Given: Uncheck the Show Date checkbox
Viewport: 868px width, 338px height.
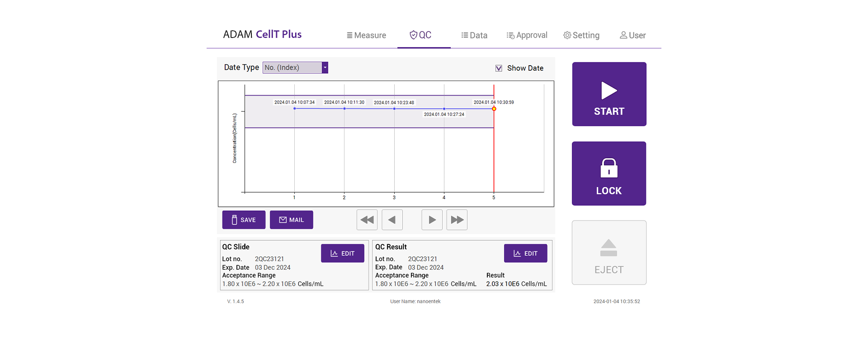Looking at the screenshot, I should [x=499, y=68].
